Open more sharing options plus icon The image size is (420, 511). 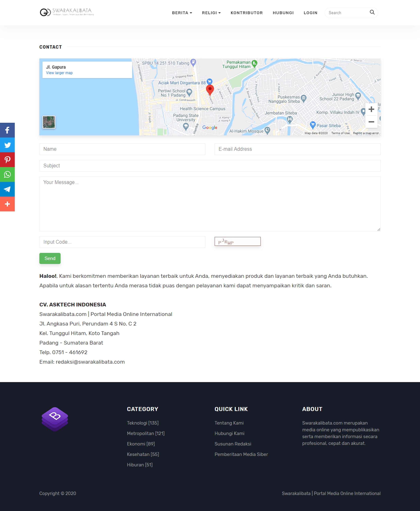[7, 204]
